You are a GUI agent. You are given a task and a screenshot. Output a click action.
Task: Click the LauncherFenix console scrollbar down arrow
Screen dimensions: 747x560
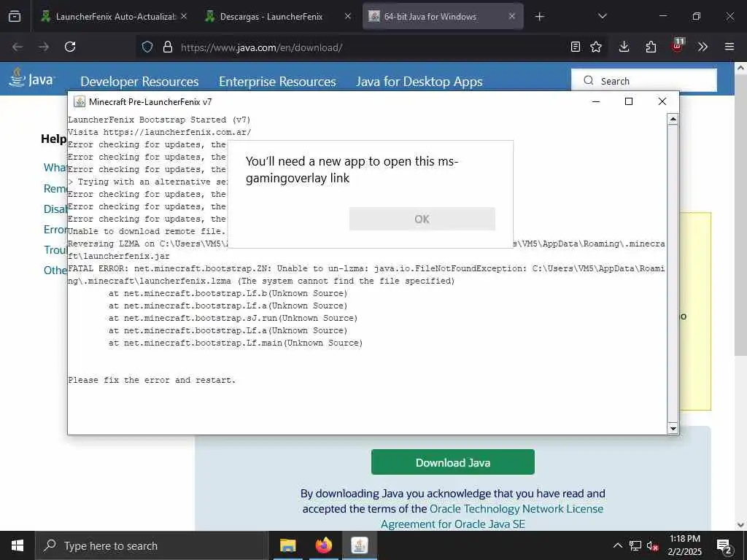point(673,429)
